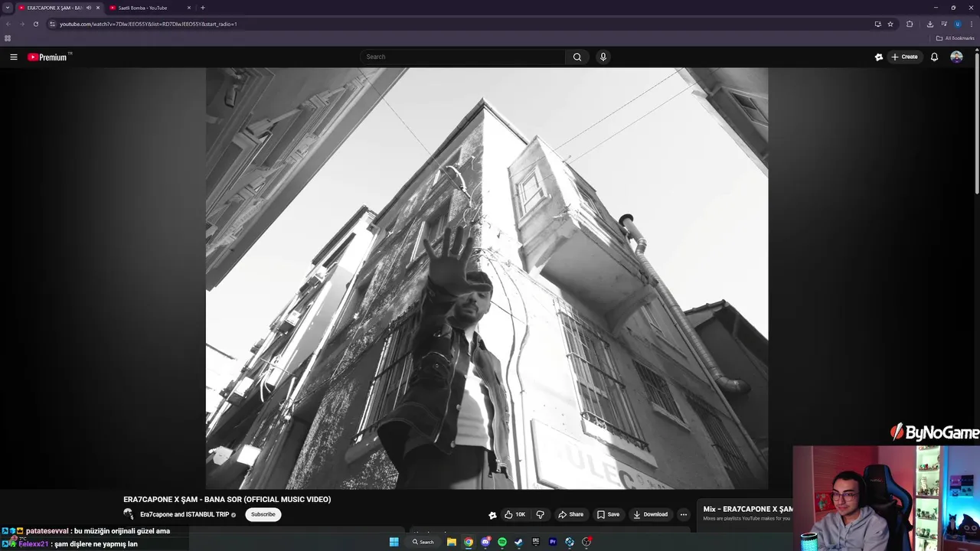
Task: Open apps grid icon in bookmarks bar
Action: (8, 38)
